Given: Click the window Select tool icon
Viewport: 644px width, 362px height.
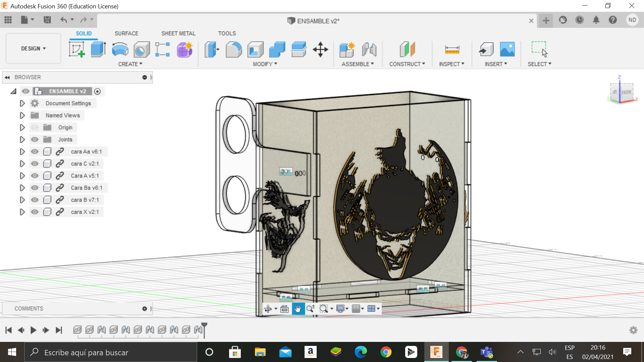Looking at the screenshot, I should [539, 49].
